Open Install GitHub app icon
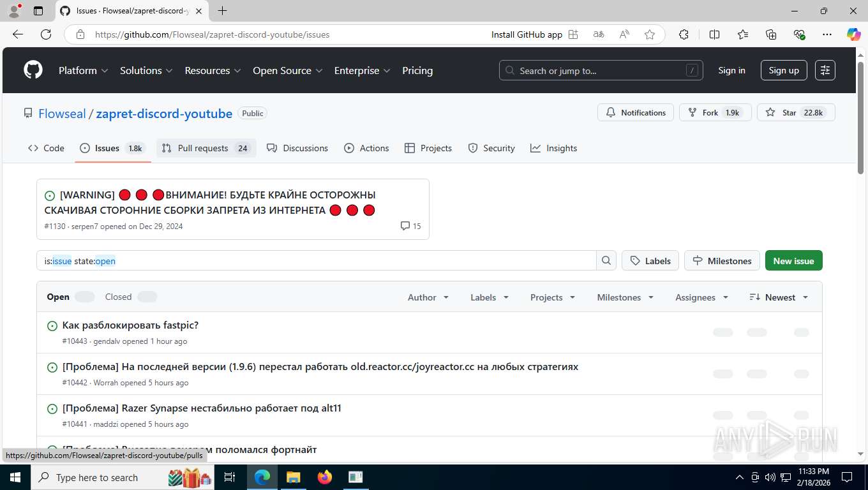Image resolution: width=868 pixels, height=490 pixels. click(573, 34)
